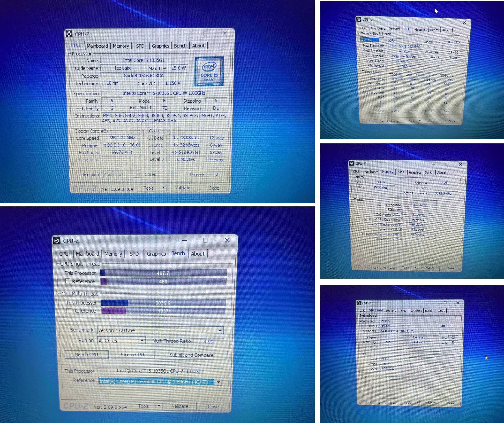Click the processor Name field Intel Core i5 1035G1
This screenshot has width=504, height=423.
tap(144, 60)
